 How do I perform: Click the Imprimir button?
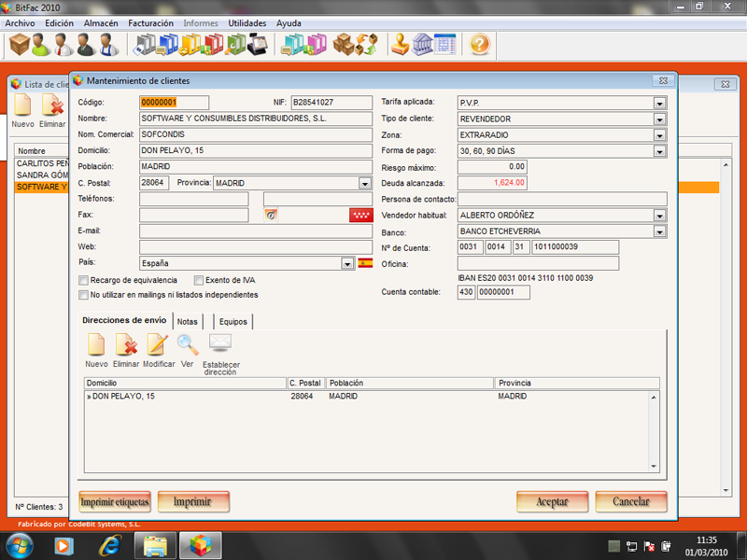193,502
